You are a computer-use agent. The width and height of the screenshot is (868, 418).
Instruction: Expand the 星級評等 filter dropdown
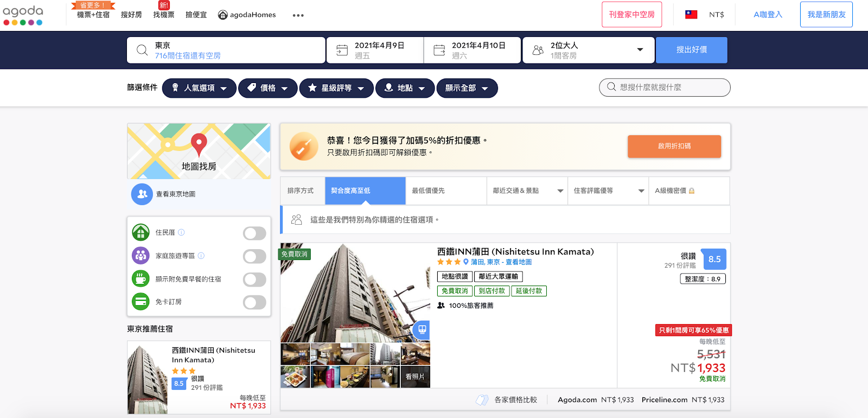(x=336, y=88)
